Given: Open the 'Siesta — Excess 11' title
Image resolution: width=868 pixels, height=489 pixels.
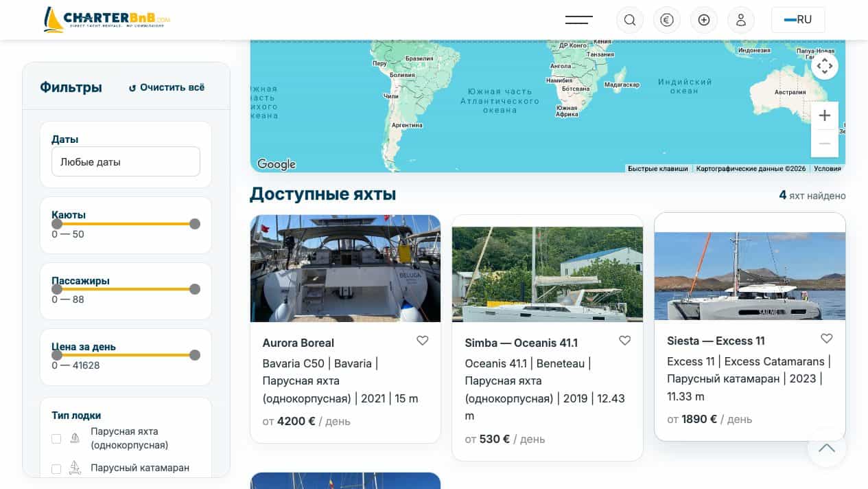Looking at the screenshot, I should [716, 341].
